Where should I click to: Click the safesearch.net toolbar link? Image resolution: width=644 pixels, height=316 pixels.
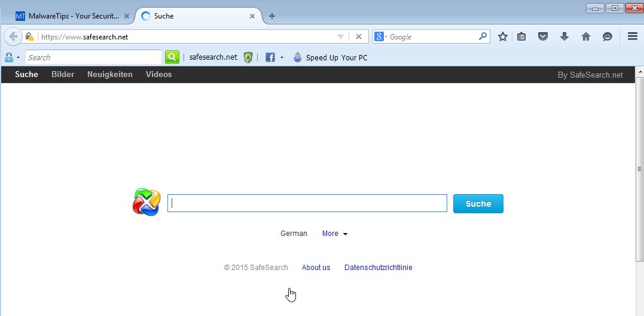point(213,57)
